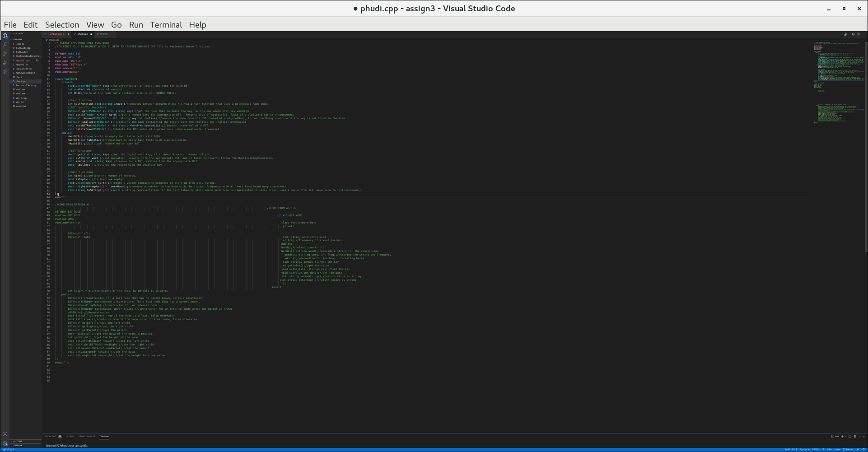Split the terminal pane

pyautogui.click(x=850, y=437)
